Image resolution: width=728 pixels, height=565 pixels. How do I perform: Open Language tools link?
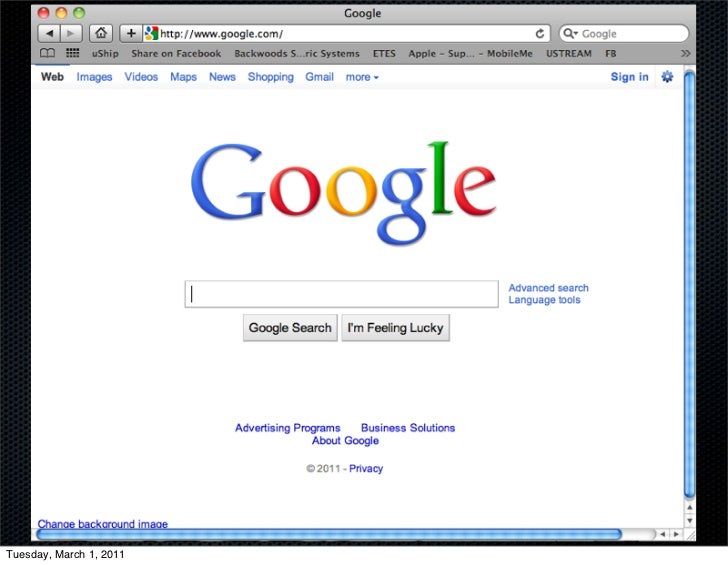(544, 300)
